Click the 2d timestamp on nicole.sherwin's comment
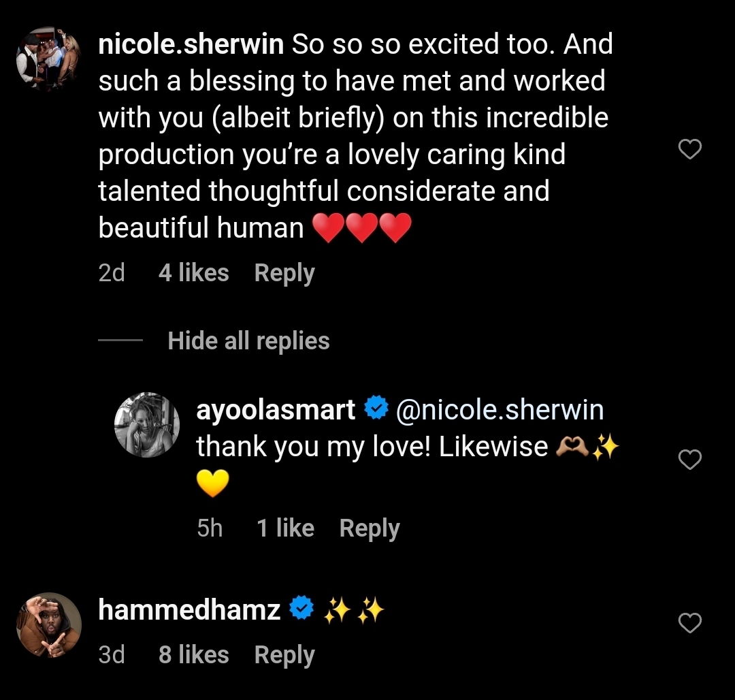 [x=112, y=273]
